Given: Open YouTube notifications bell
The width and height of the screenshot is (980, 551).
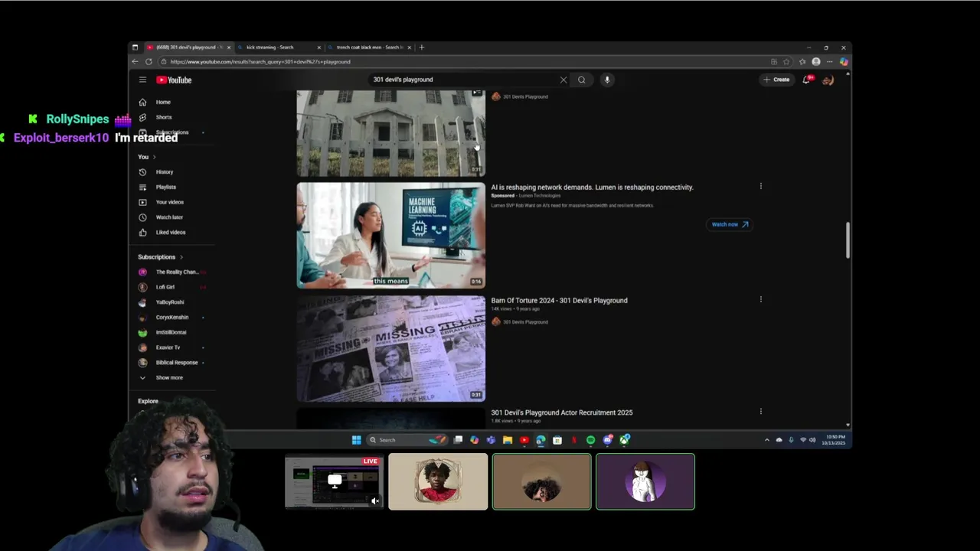Looking at the screenshot, I should (x=806, y=80).
